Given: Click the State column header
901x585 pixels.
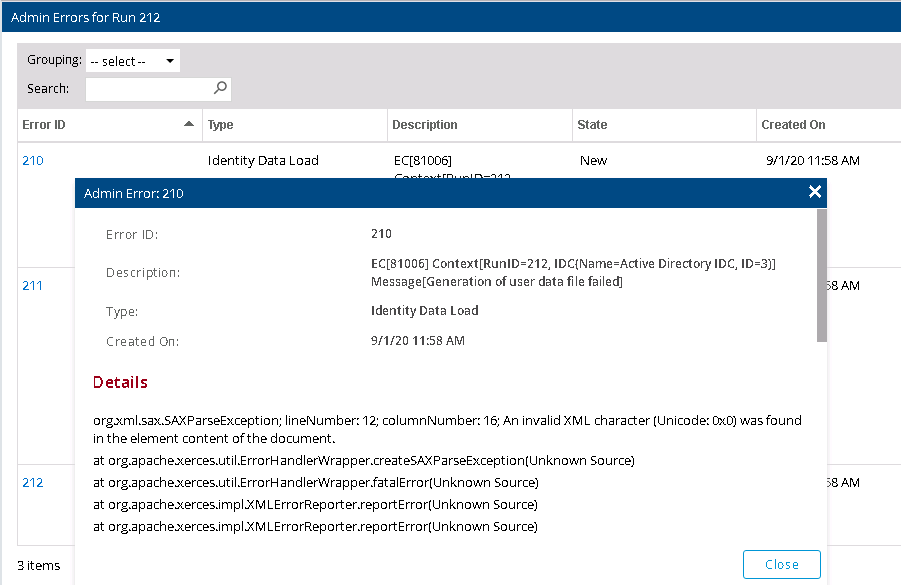Looking at the screenshot, I should tap(592, 125).
